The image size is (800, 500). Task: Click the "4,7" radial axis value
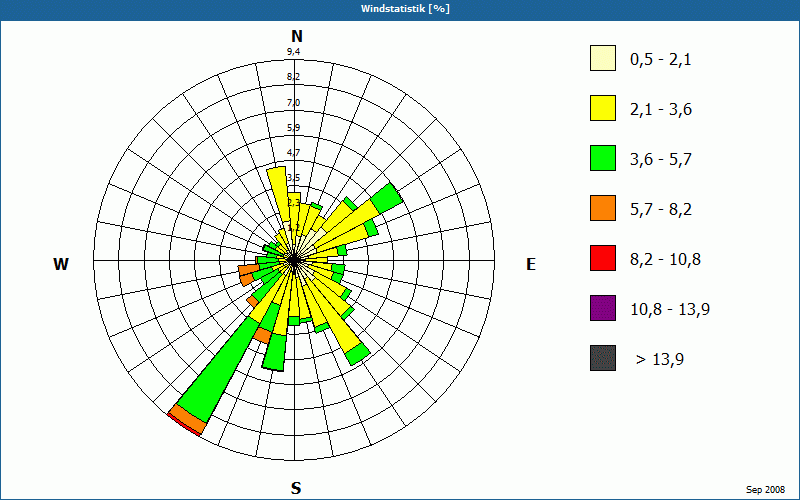point(293,153)
